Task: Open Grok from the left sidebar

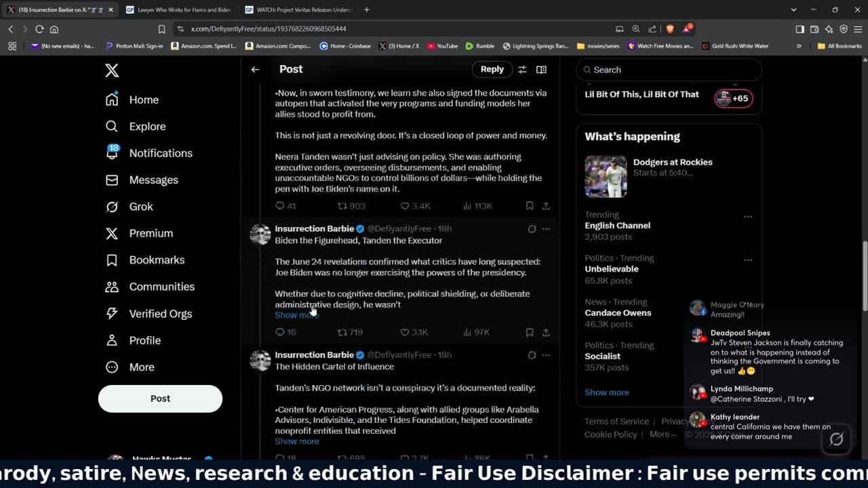Action: (x=130, y=207)
